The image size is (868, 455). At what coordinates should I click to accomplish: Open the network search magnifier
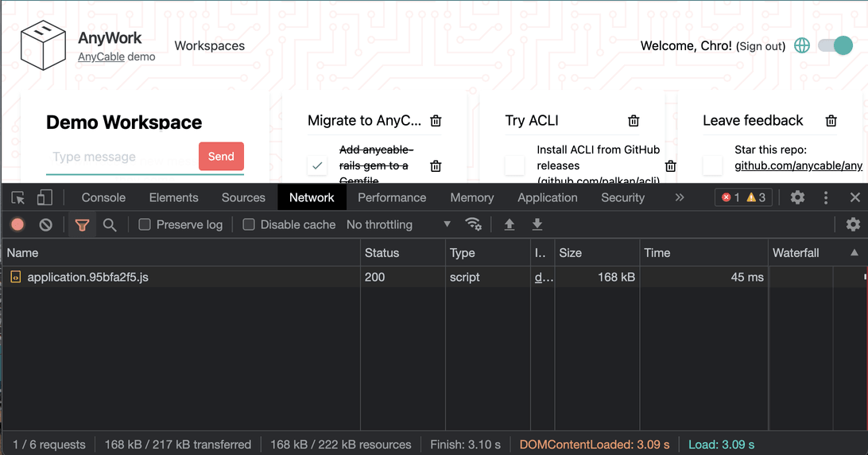[110, 225]
